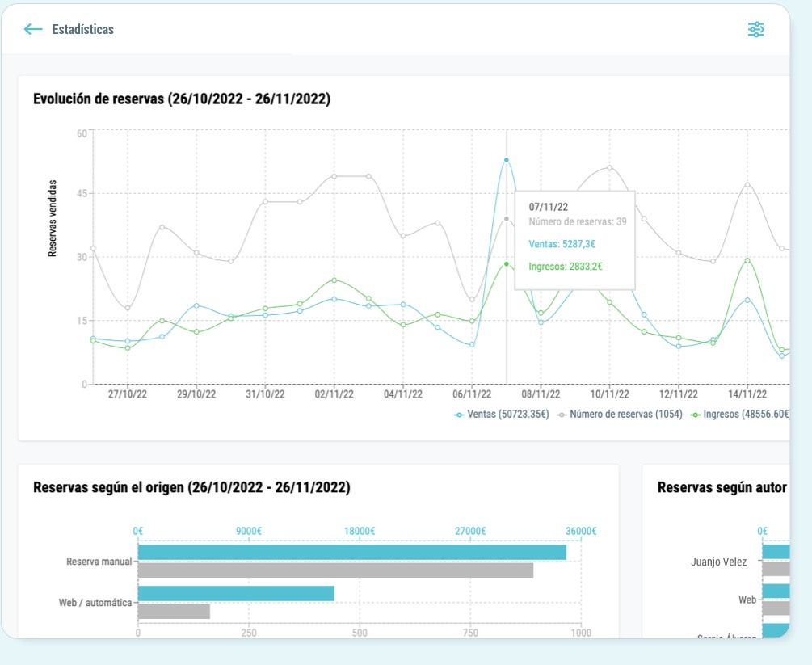
Task: Click the gray reservas point at 06/11/22
Action: pyautogui.click(x=472, y=299)
